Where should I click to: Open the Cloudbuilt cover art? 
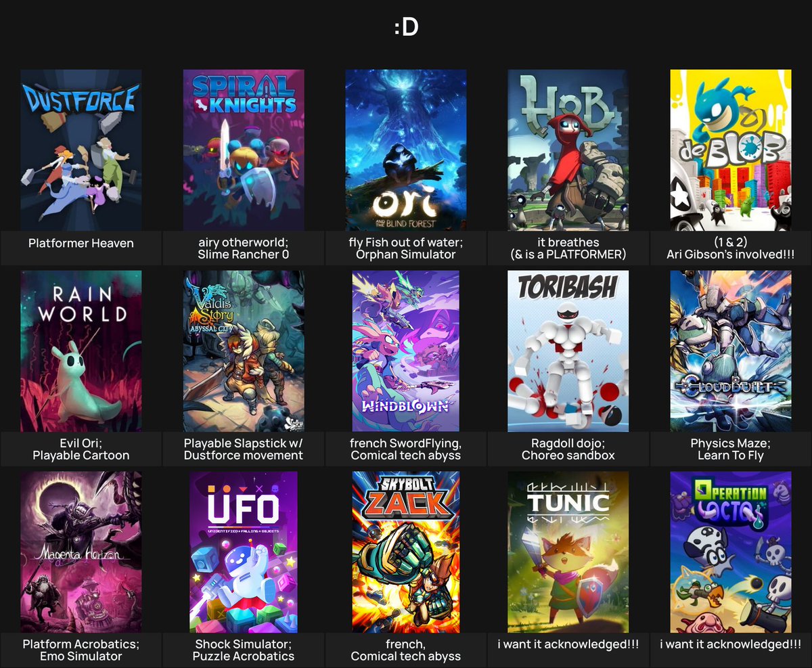coord(731,351)
